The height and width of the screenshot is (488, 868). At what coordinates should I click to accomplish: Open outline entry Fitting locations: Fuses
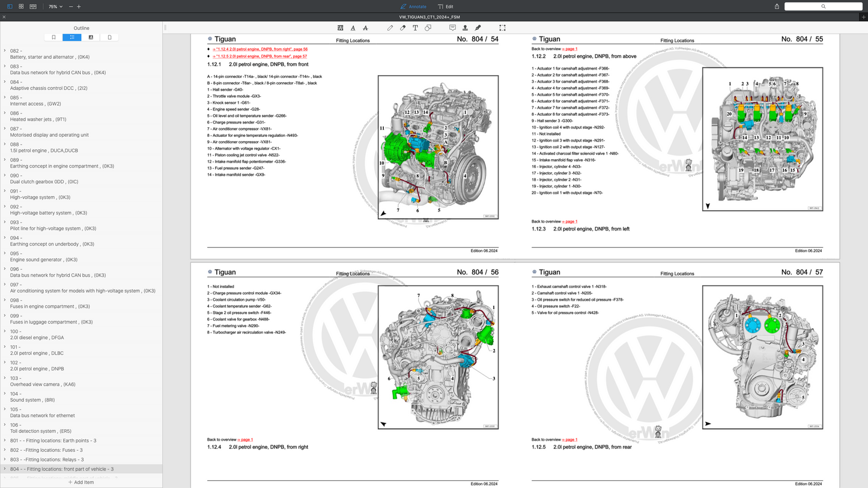(x=46, y=450)
